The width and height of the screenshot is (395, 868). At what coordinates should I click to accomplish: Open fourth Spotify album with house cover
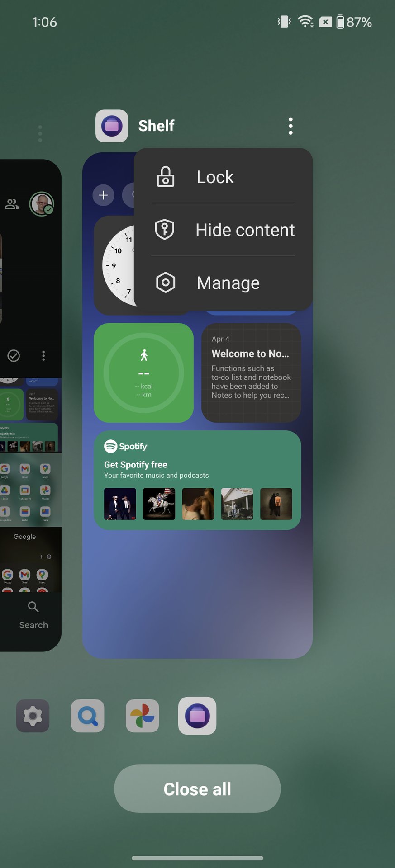click(x=237, y=504)
